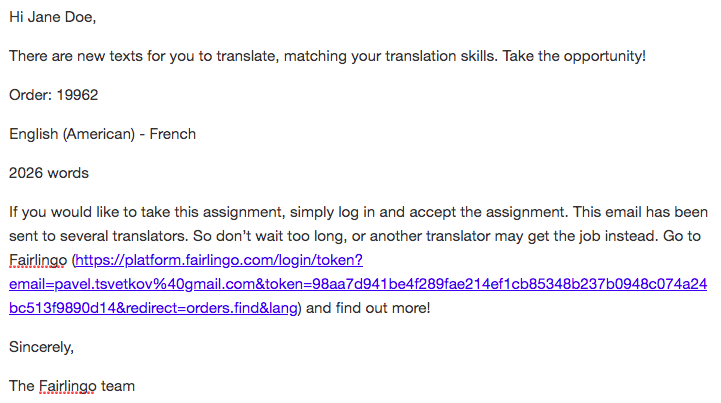
Task: Click the order number 19962
Action: point(77,95)
